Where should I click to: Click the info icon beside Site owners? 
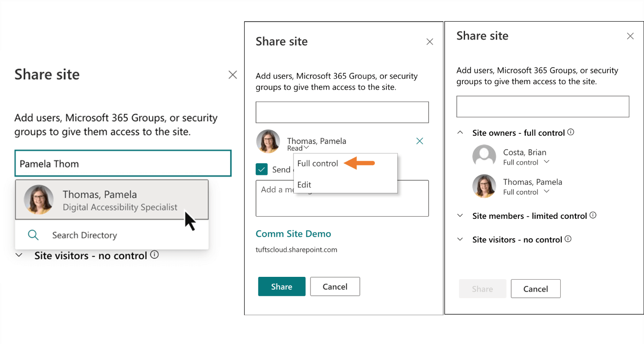[571, 132]
